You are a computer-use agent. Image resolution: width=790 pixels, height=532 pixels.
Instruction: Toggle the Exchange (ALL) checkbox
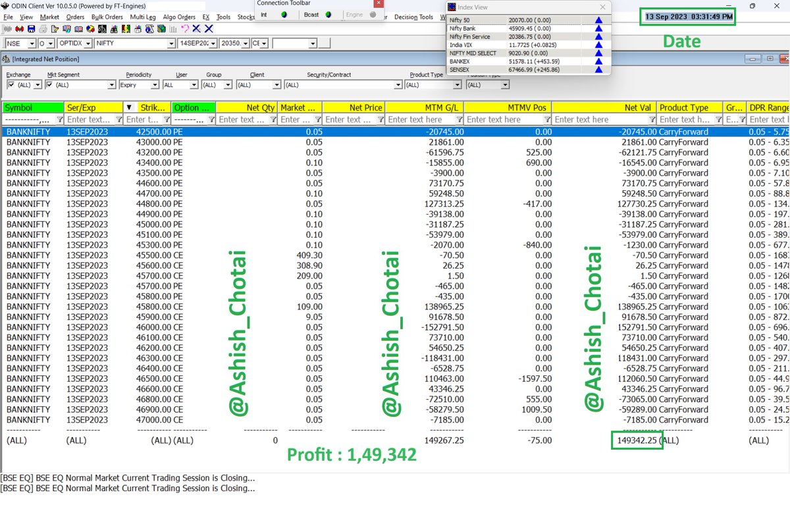pyautogui.click(x=11, y=85)
